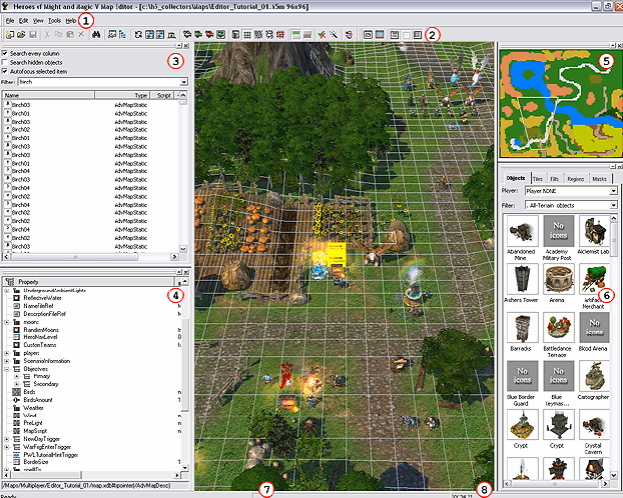Sort object list by Name column header
The width and height of the screenshot is (623, 498).
point(48,95)
